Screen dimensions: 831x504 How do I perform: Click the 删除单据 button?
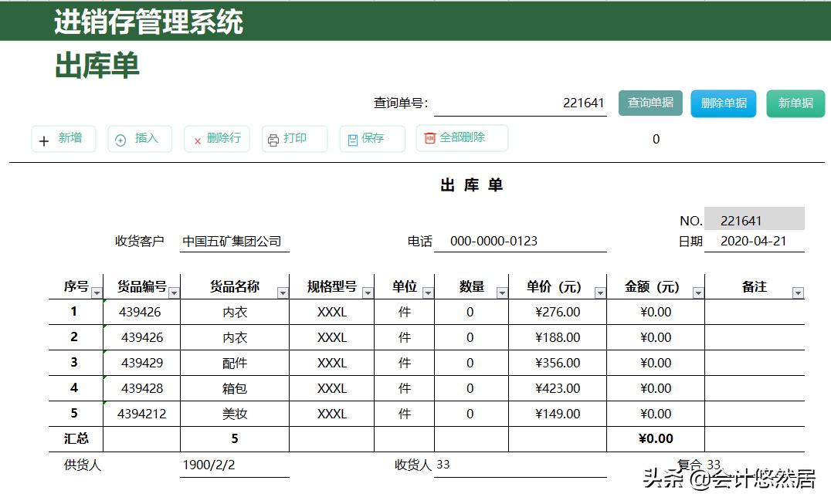[723, 103]
